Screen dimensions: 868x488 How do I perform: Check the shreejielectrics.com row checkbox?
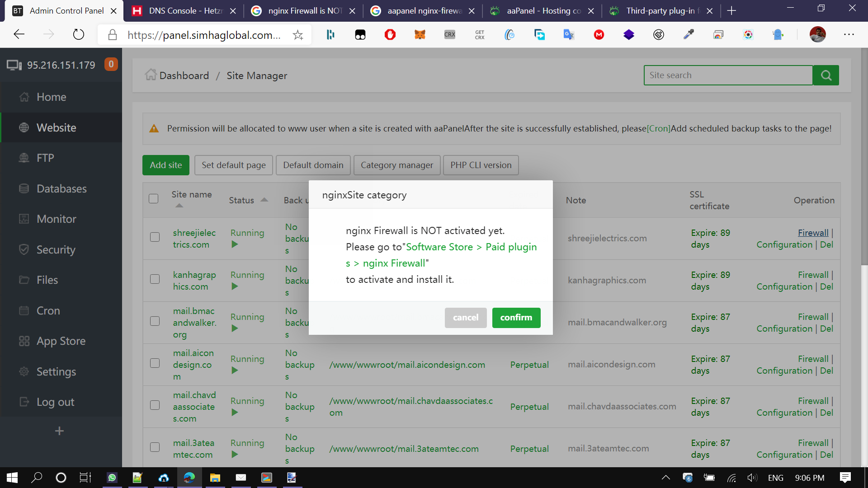pos(155,237)
